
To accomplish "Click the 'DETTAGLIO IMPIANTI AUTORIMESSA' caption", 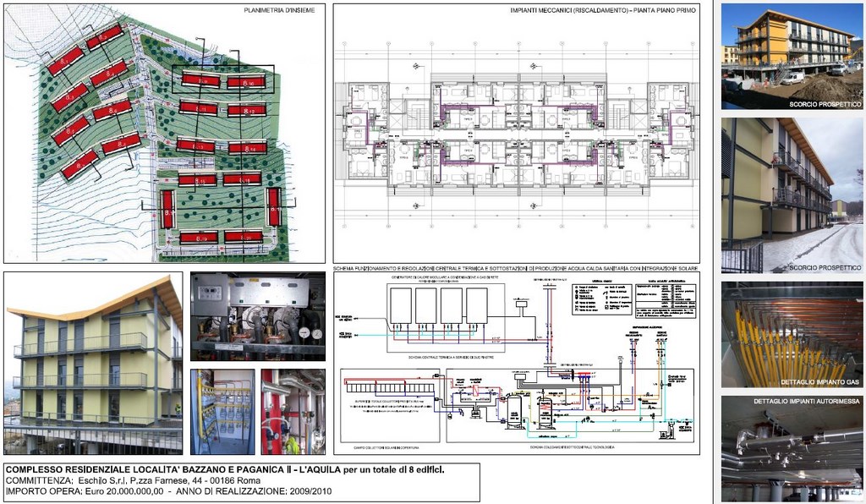I will point(806,402).
